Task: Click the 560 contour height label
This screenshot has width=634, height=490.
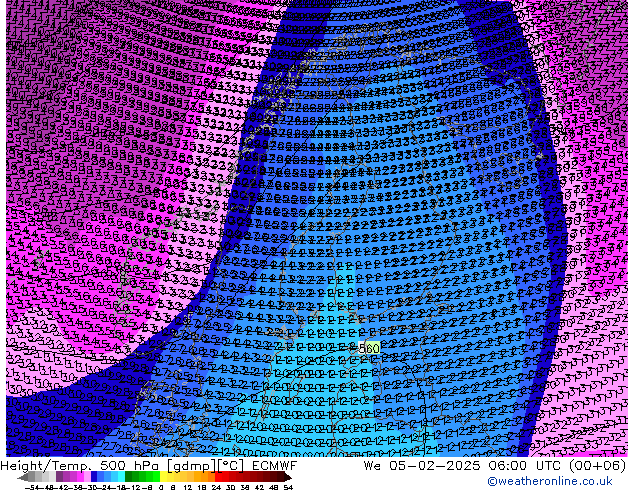Action: [x=369, y=348]
